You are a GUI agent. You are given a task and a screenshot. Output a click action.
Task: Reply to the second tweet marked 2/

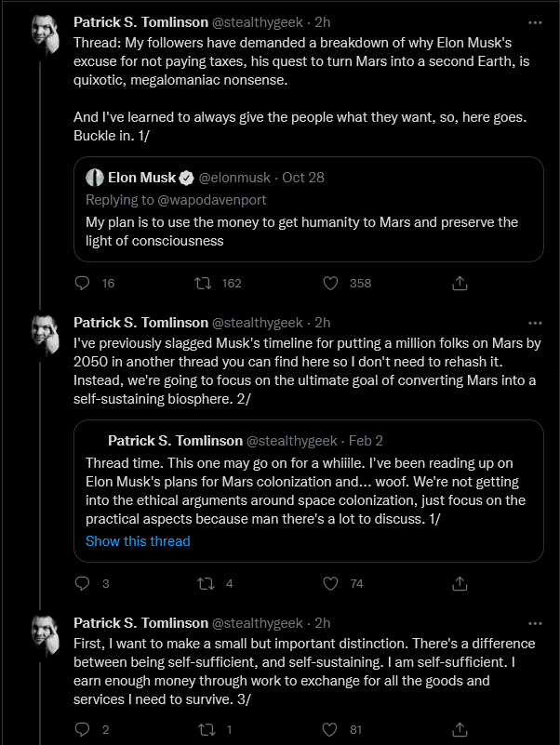click(82, 583)
